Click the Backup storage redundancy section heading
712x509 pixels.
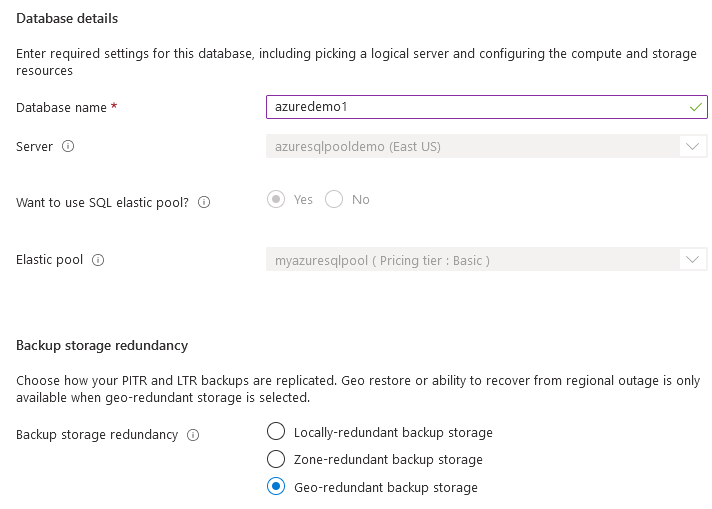(102, 346)
